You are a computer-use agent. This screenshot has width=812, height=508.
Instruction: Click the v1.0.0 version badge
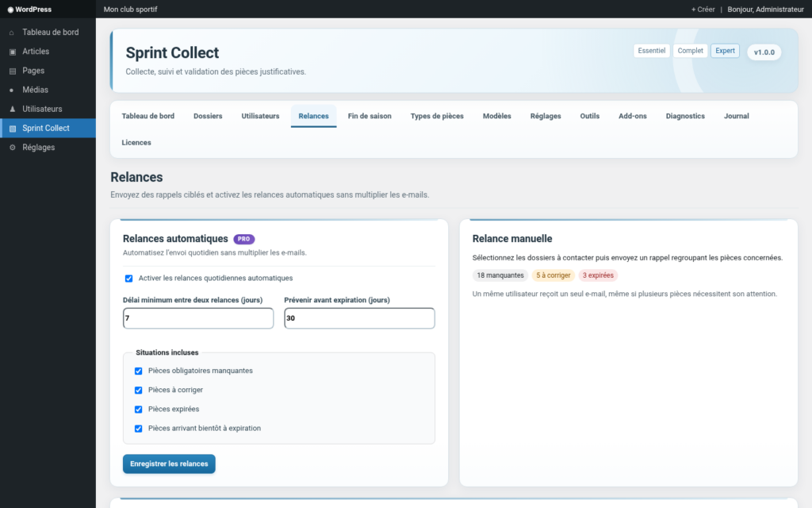(764, 52)
